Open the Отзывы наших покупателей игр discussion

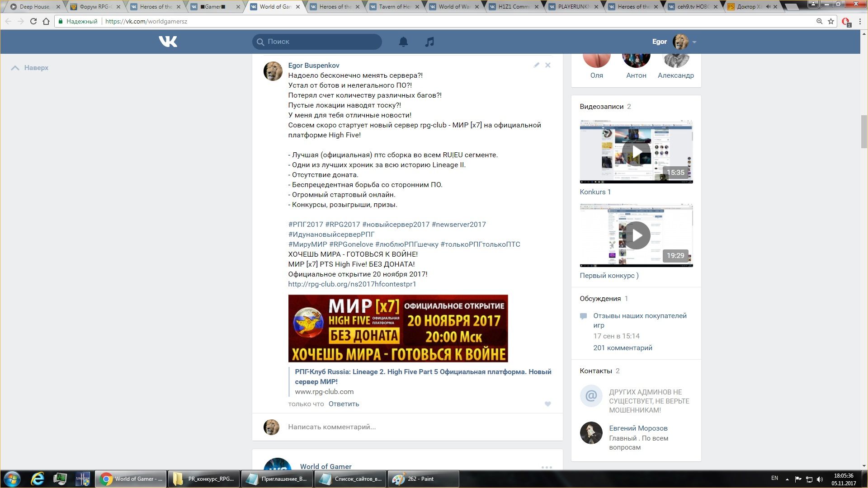pos(640,320)
